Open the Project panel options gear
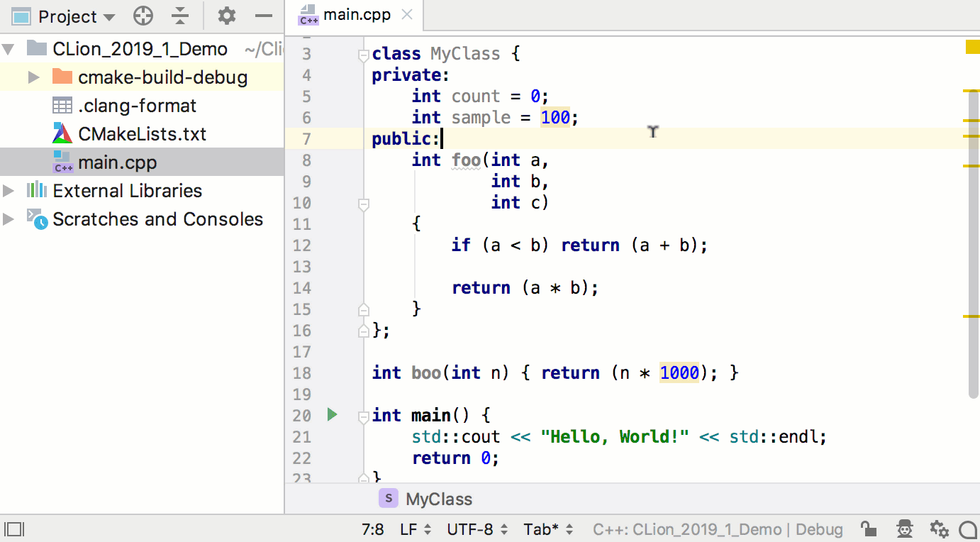This screenshot has width=980, height=542. coord(225,16)
